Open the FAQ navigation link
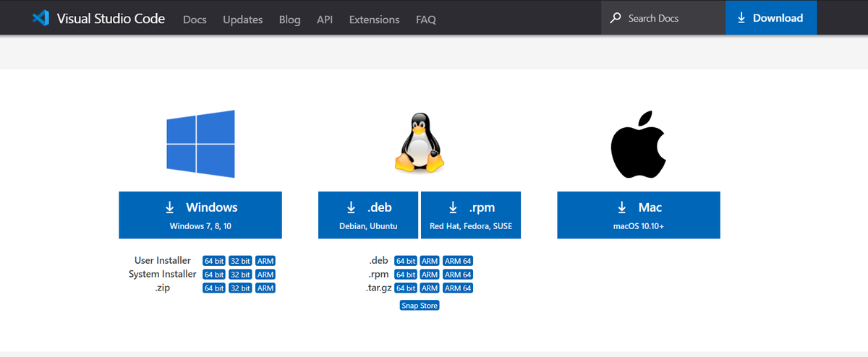 click(x=426, y=20)
